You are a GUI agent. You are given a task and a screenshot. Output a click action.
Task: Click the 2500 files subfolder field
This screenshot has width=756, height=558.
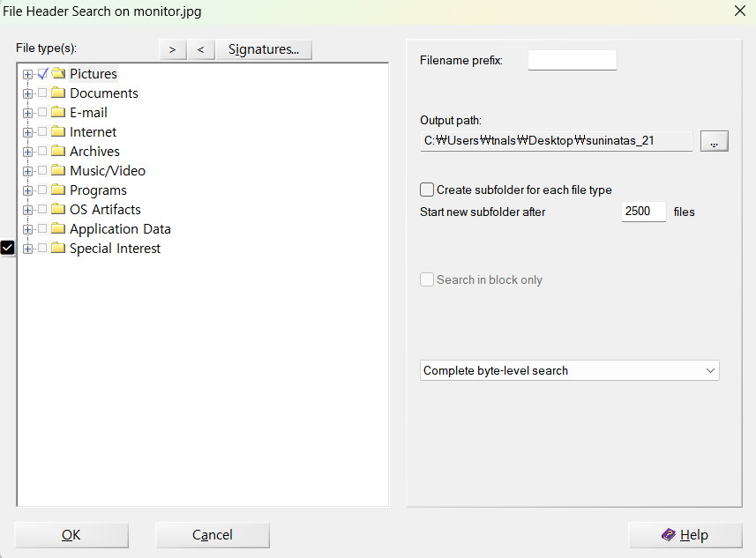pyautogui.click(x=644, y=212)
